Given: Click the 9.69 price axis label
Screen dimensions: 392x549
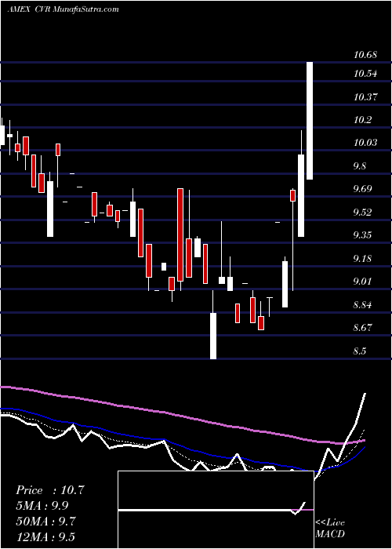Looking at the screenshot, I should coord(362,189).
